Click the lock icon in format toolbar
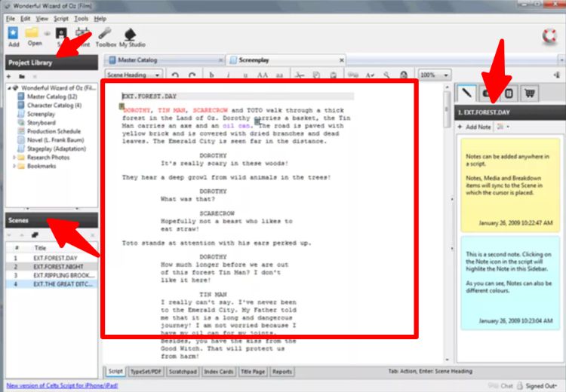The image size is (566, 392). (x=404, y=75)
